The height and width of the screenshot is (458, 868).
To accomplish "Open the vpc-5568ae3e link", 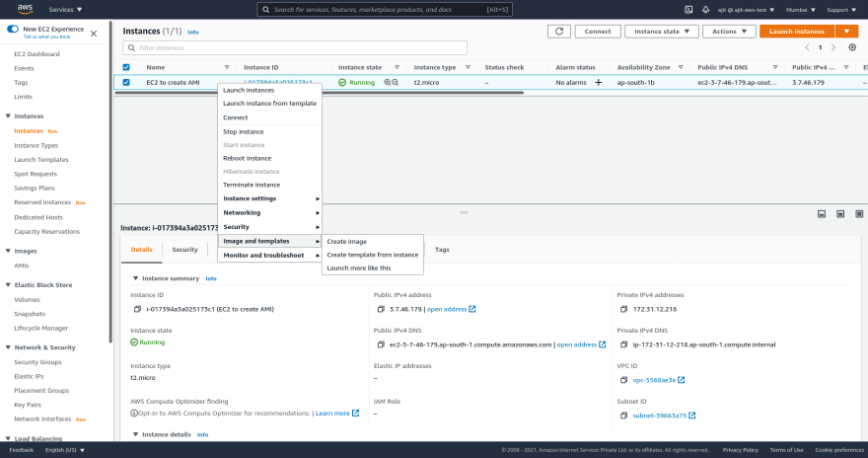I will pos(658,380).
